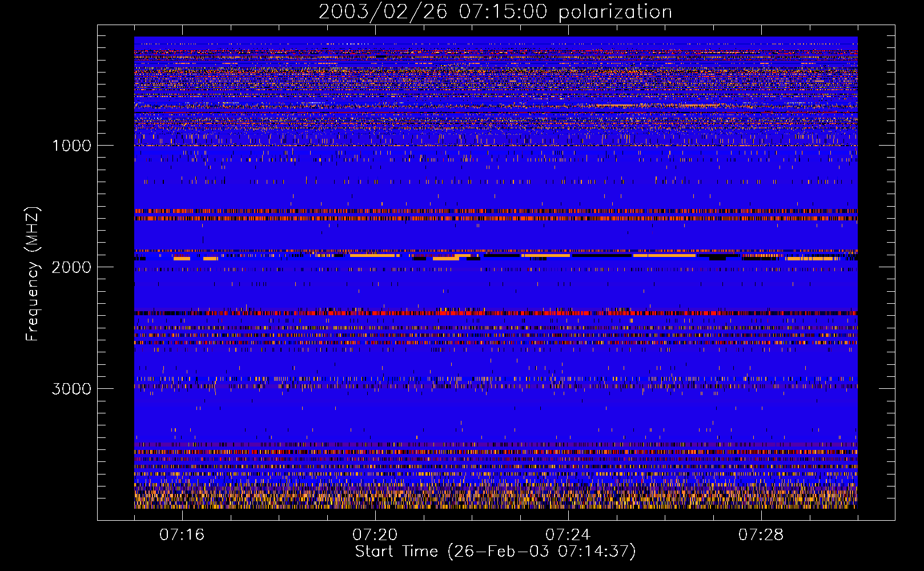Click the "Start Time (26-Feb-03 07:14:37)" axis label

(x=496, y=552)
